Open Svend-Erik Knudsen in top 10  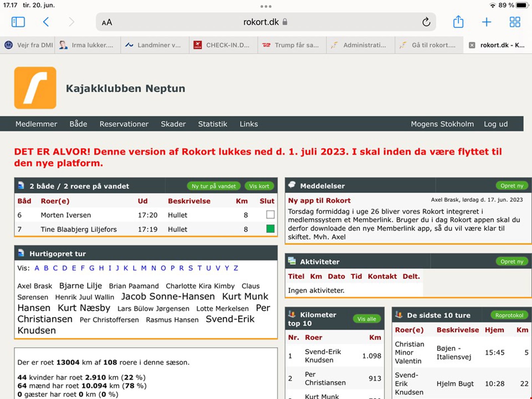[323, 356]
